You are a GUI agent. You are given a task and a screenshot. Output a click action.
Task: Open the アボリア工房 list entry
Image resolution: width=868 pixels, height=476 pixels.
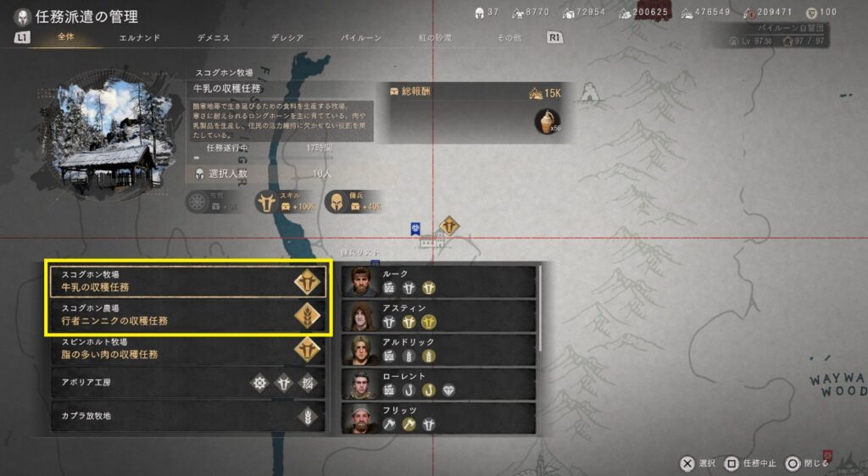[188, 383]
